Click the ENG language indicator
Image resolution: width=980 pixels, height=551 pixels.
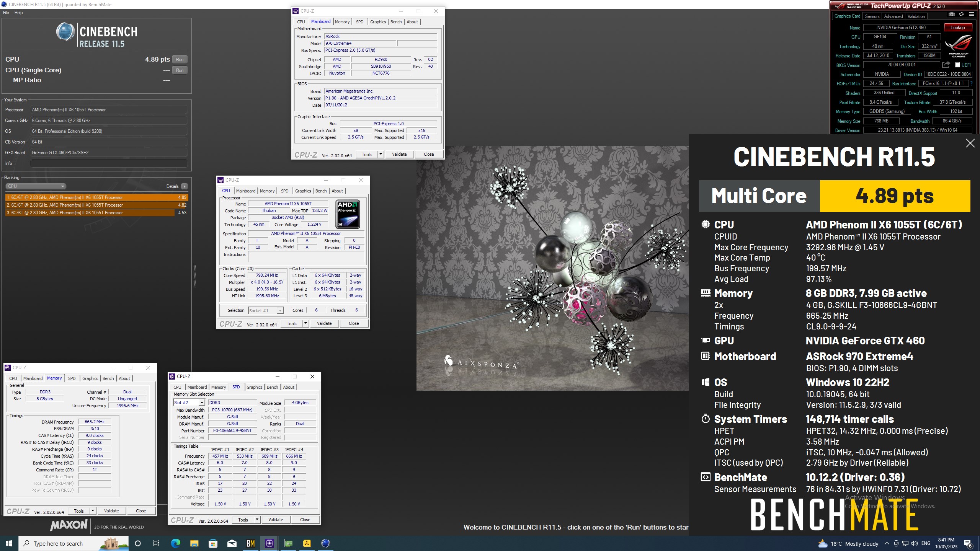click(926, 543)
